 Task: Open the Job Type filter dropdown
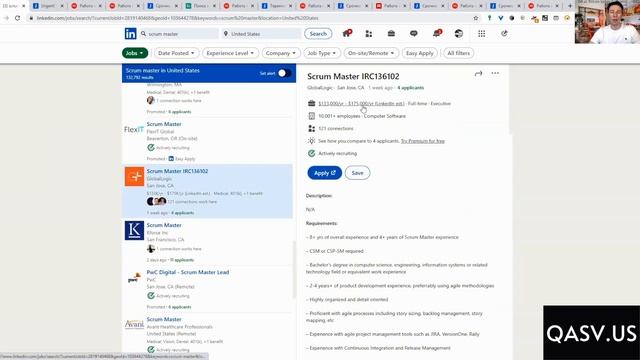pyautogui.click(x=322, y=53)
